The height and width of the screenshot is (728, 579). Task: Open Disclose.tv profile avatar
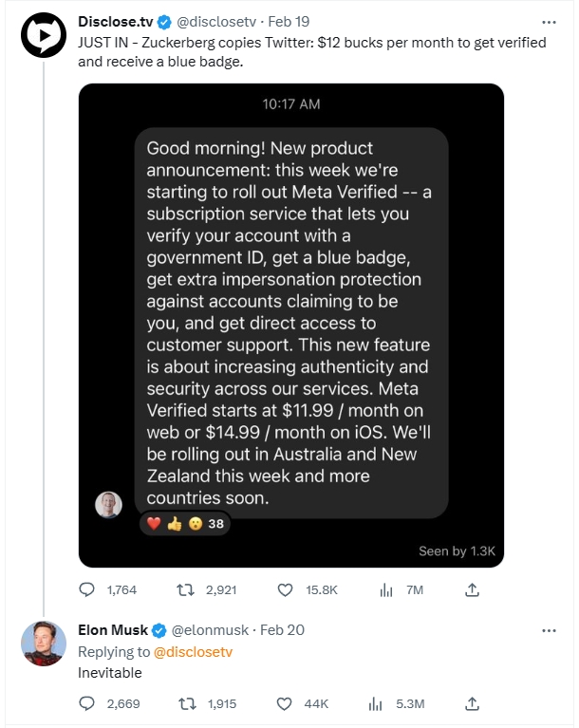[41, 36]
